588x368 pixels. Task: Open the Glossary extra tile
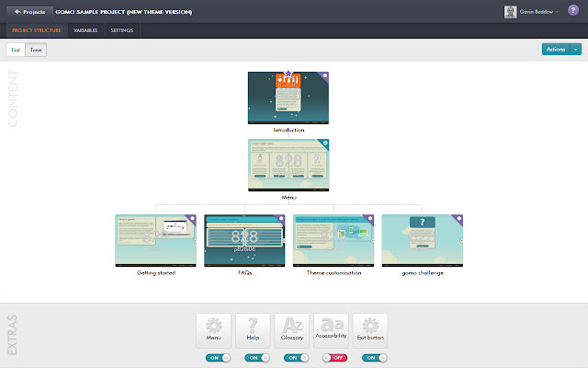tap(292, 330)
